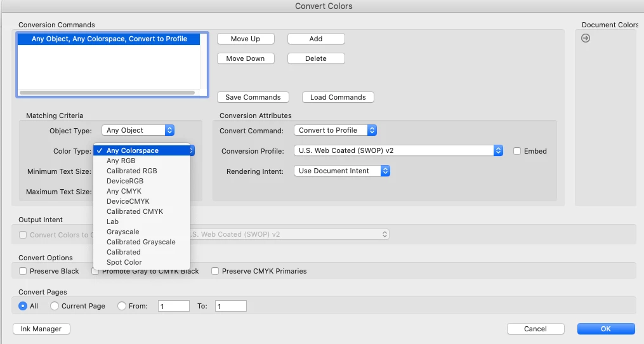Open the Ink Manager
This screenshot has height=344, width=644.
point(41,329)
